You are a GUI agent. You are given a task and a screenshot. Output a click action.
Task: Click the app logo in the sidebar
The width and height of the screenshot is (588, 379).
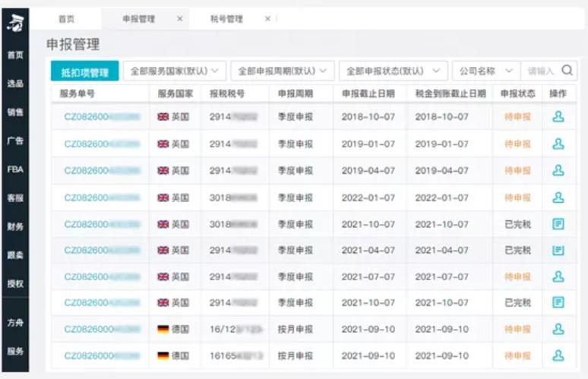point(15,23)
